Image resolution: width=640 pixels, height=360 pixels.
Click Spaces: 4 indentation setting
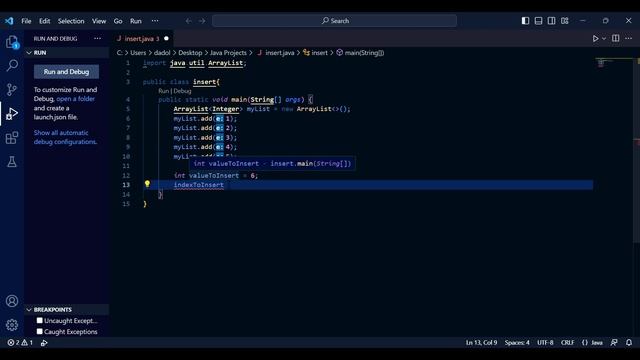point(517,342)
